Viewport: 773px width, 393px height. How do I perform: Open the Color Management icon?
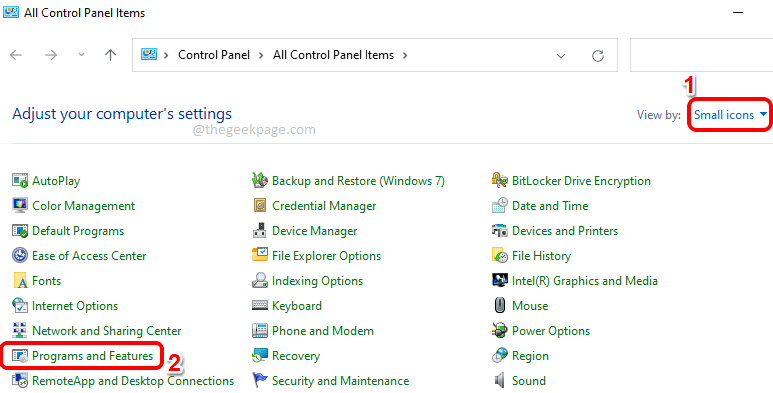pos(20,206)
